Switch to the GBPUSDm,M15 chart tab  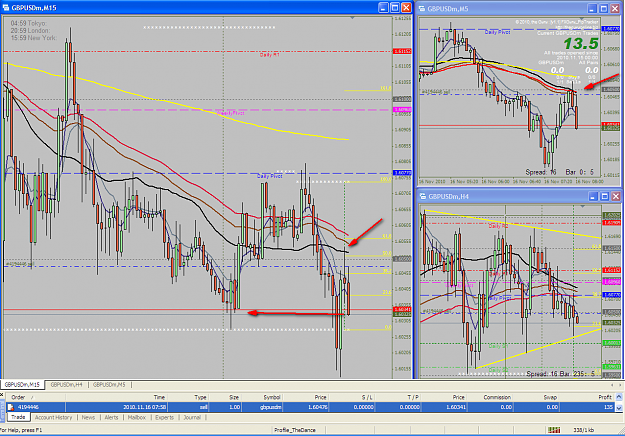(x=22, y=385)
